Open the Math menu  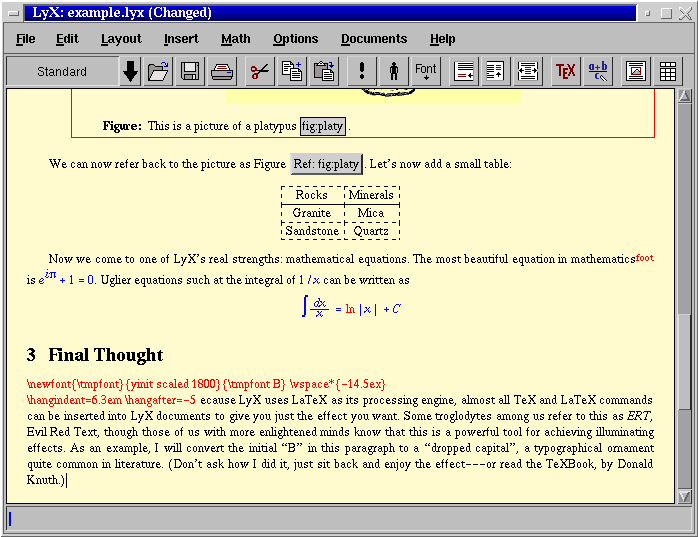(235, 39)
